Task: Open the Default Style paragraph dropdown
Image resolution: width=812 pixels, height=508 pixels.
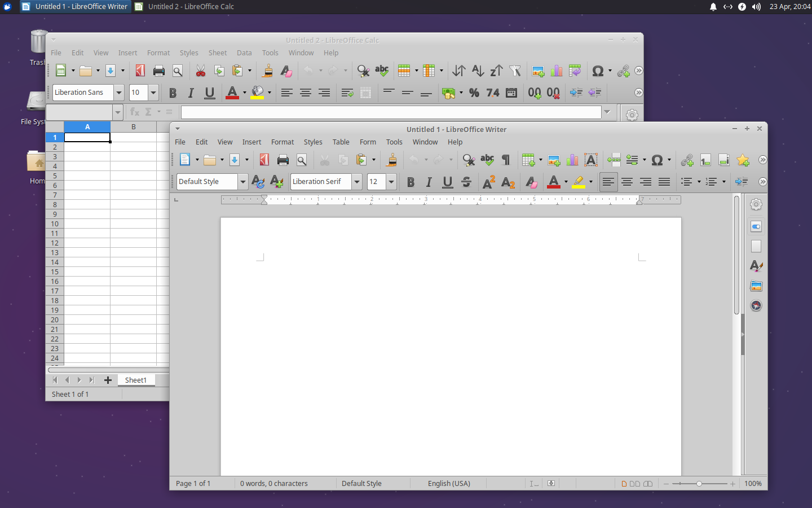Action: coord(243,182)
